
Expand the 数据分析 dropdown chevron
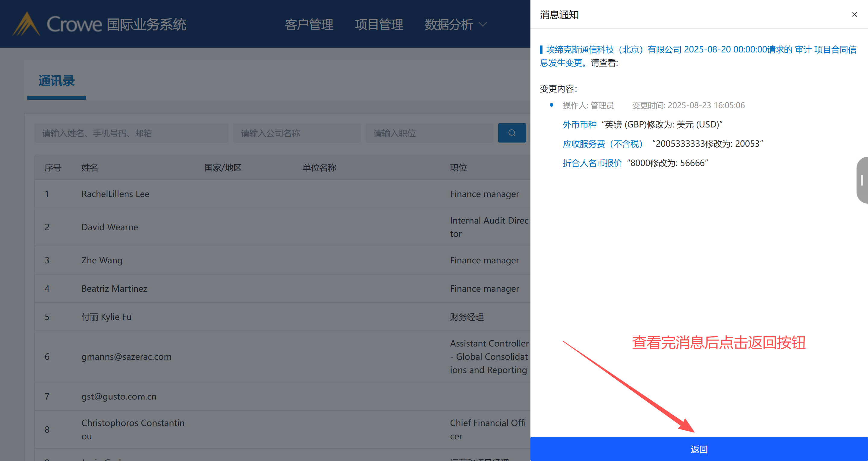483,25
